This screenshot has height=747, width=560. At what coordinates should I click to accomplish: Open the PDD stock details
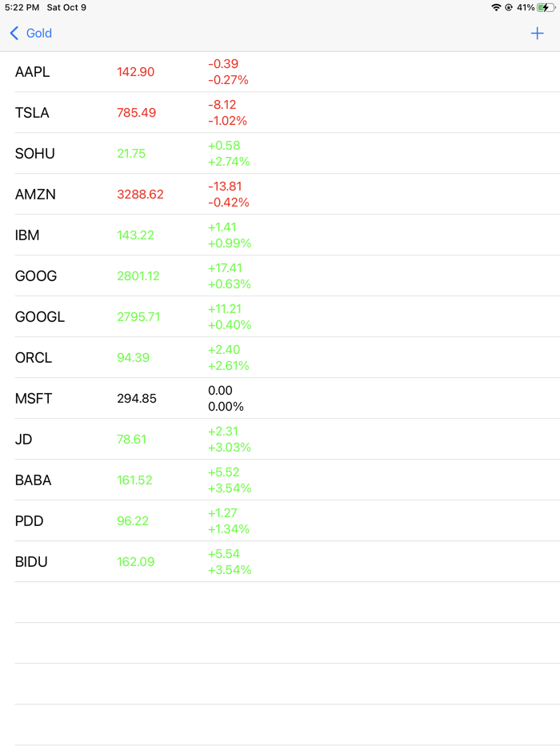[x=280, y=520]
